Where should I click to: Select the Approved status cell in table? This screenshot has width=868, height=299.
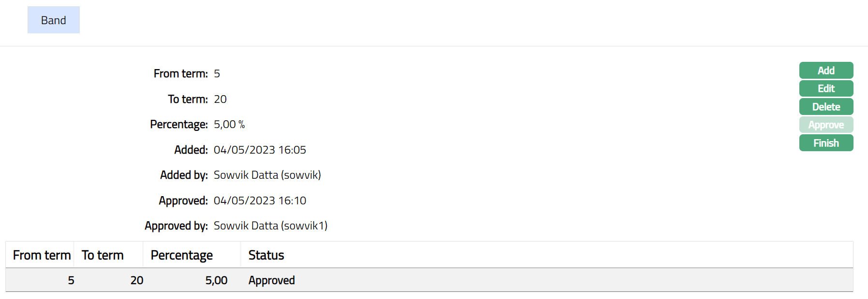(x=271, y=280)
